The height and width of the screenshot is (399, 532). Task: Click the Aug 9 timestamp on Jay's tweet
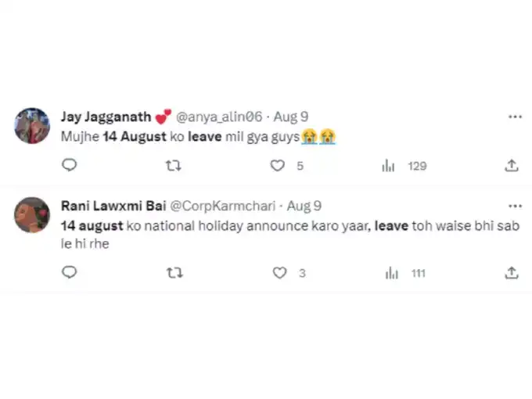pos(290,117)
